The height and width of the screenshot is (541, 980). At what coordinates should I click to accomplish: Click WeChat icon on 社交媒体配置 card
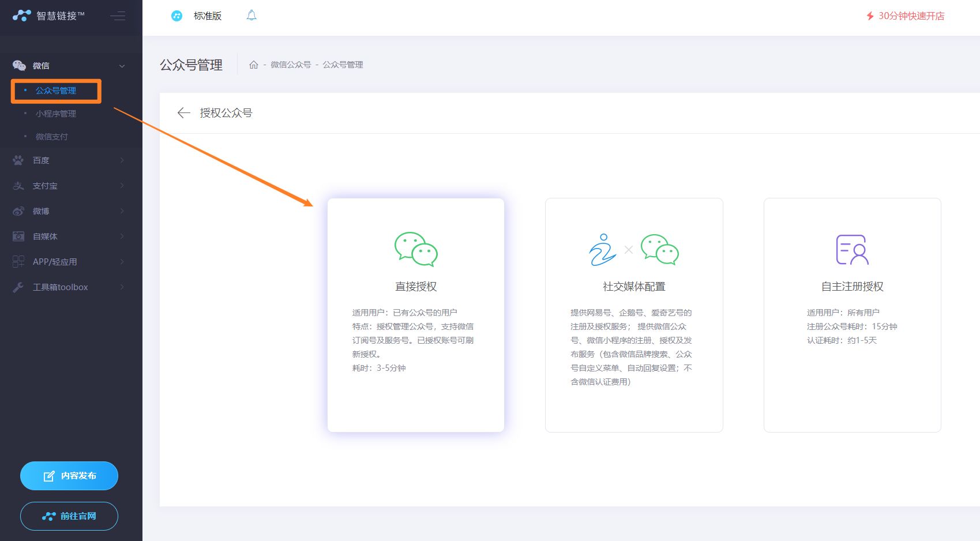(x=660, y=250)
